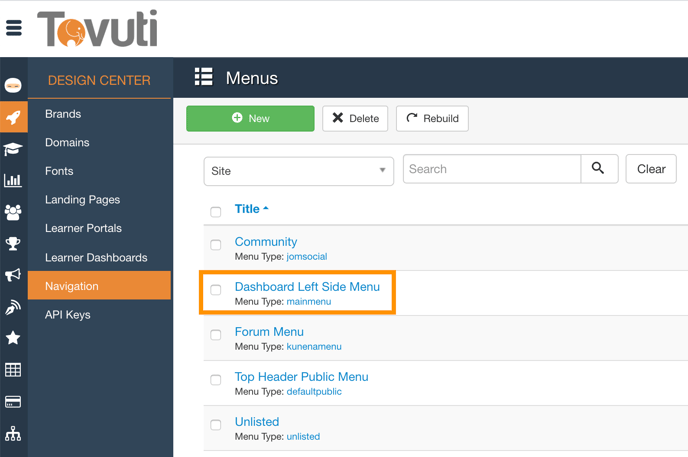Open the graduation cap sidebar icon

pos(13,149)
